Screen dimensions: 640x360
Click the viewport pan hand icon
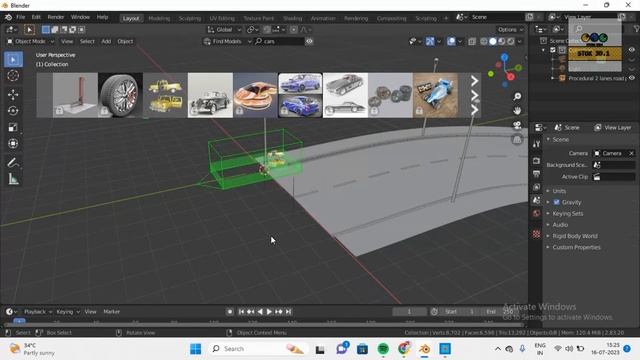pos(517,111)
